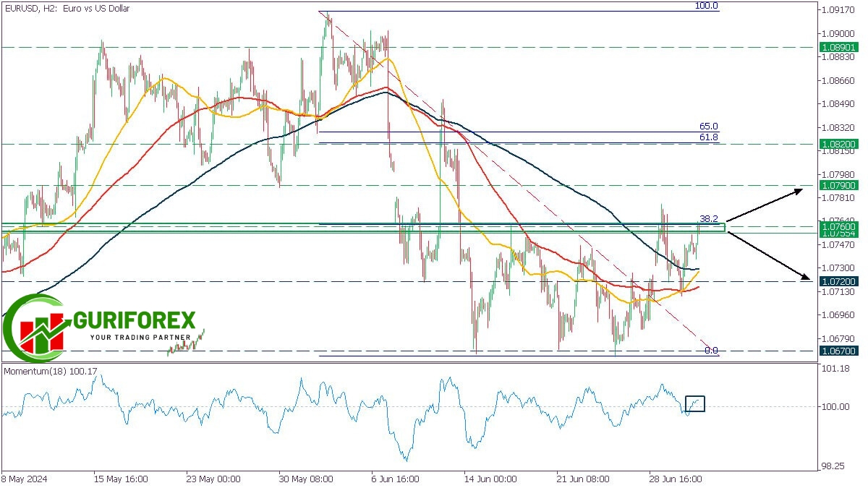Click the 1.08320 price axis label

(838, 127)
